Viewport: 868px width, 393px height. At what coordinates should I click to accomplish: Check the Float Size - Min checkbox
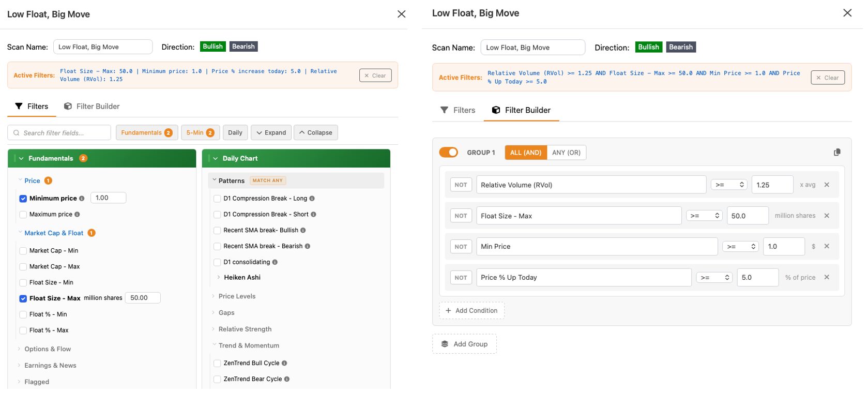tap(23, 283)
